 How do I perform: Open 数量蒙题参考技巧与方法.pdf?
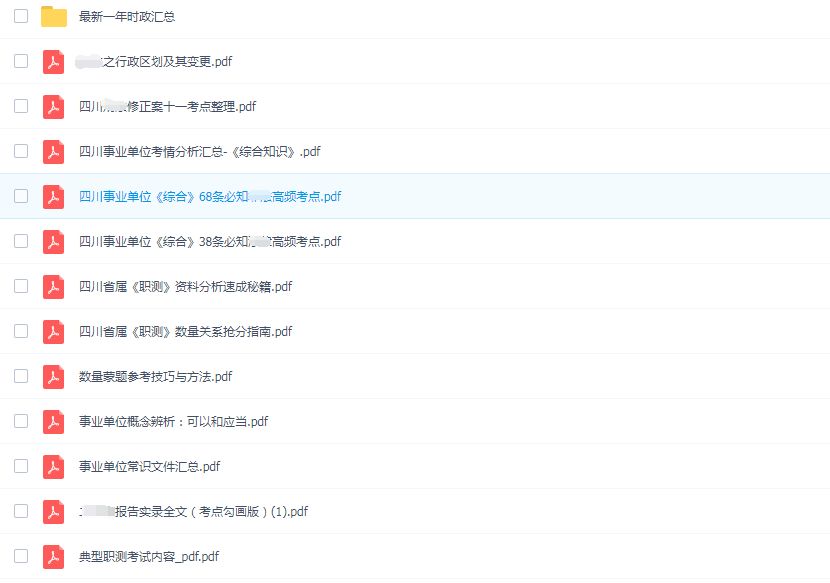click(156, 376)
